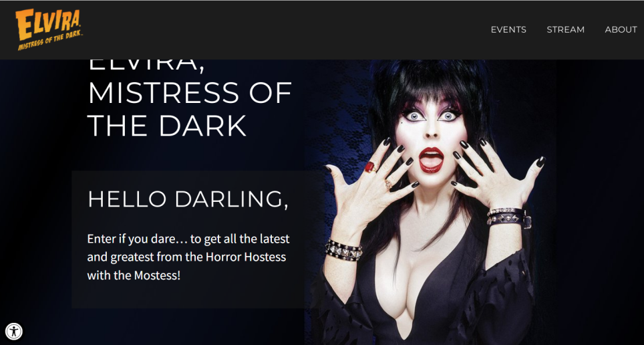This screenshot has height=345, width=644.
Task: Click the 'with the Mostess!' text
Action: pos(134,275)
